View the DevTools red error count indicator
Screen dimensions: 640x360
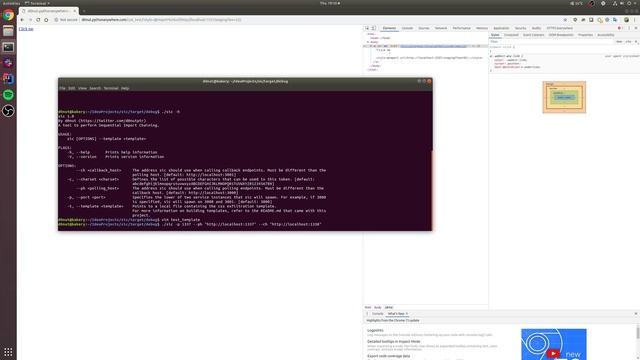point(620,28)
